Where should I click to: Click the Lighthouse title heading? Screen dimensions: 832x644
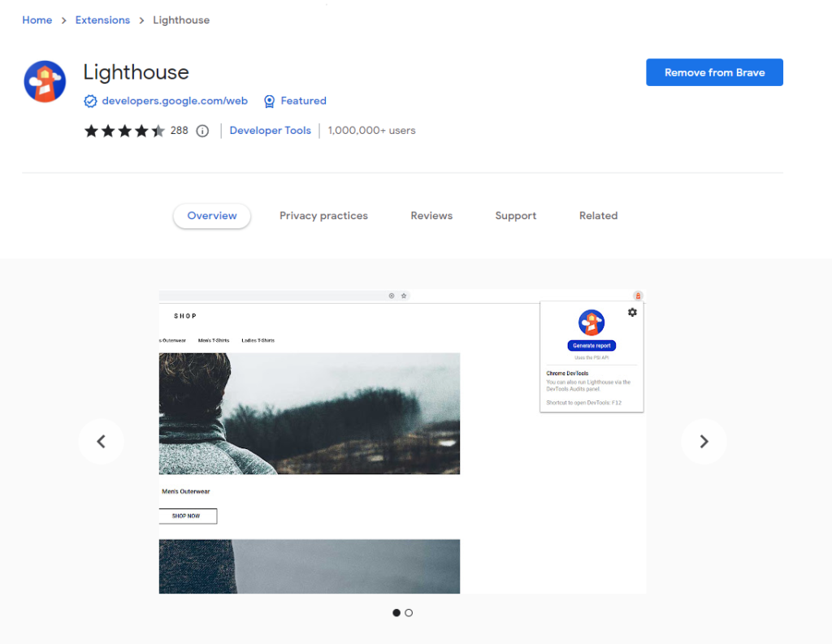(136, 72)
